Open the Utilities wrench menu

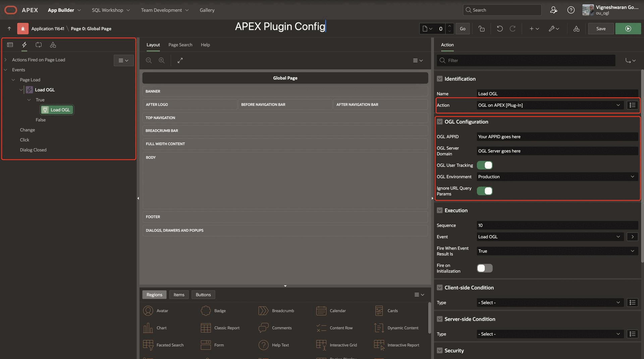(554, 29)
